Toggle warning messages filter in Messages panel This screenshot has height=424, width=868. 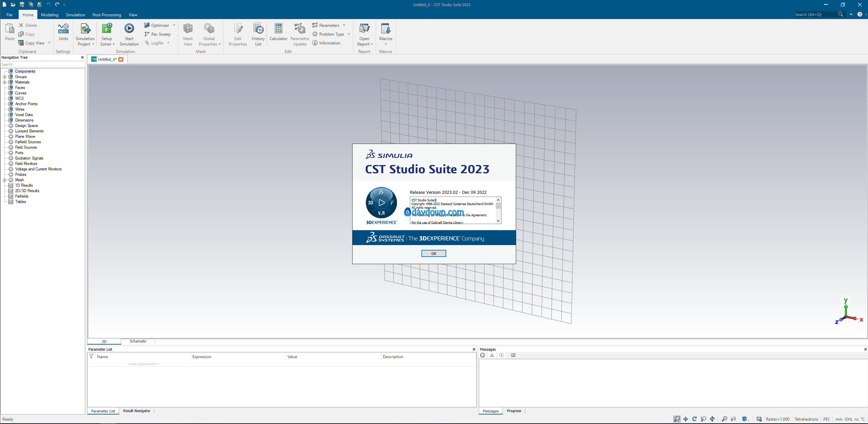point(492,355)
